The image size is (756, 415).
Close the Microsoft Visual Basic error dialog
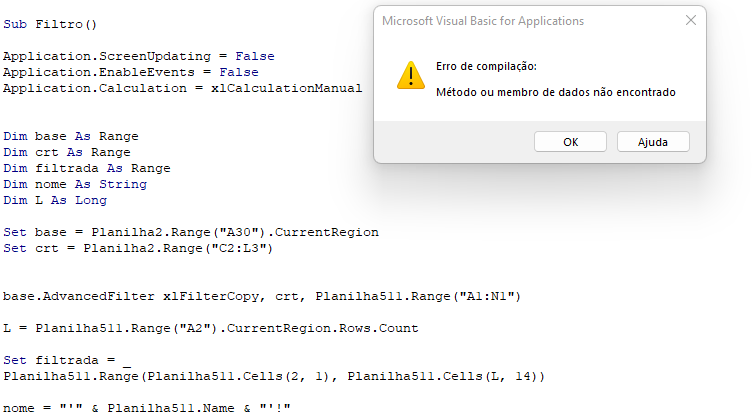[x=690, y=20]
